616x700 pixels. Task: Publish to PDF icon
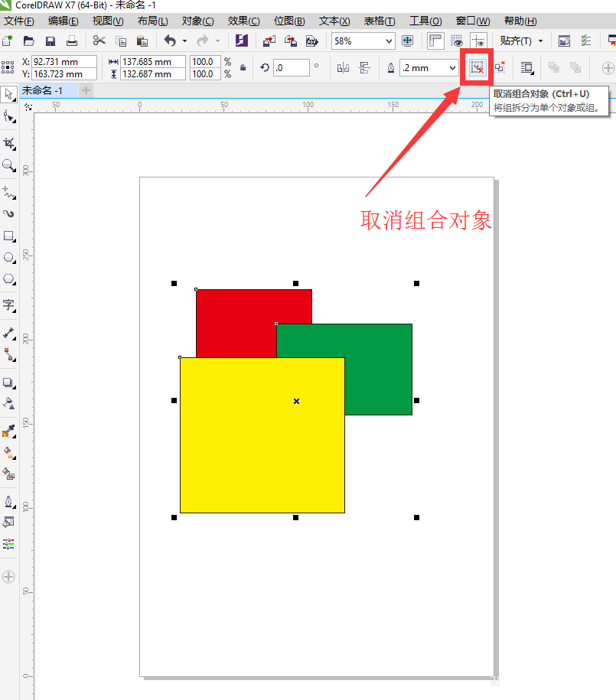[x=312, y=41]
